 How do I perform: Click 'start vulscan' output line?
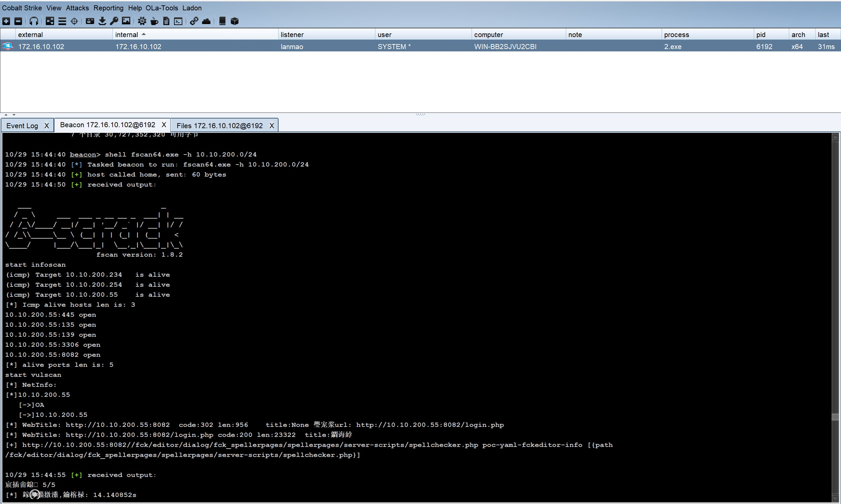coord(33,375)
